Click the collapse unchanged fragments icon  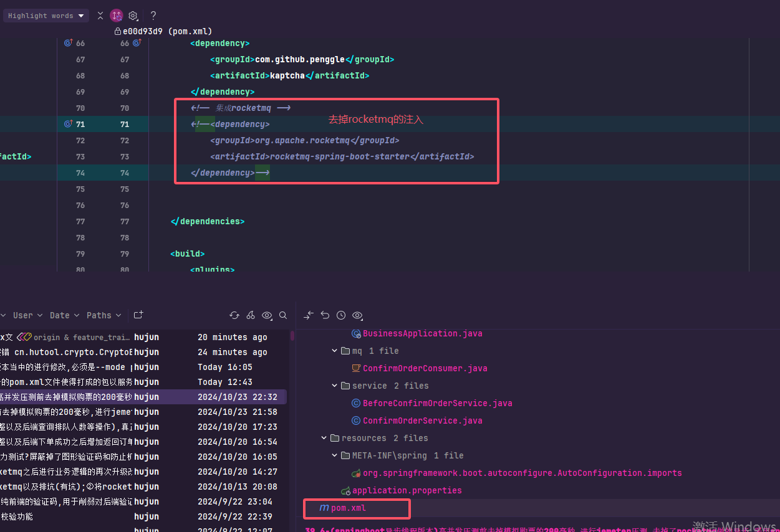tap(100, 16)
